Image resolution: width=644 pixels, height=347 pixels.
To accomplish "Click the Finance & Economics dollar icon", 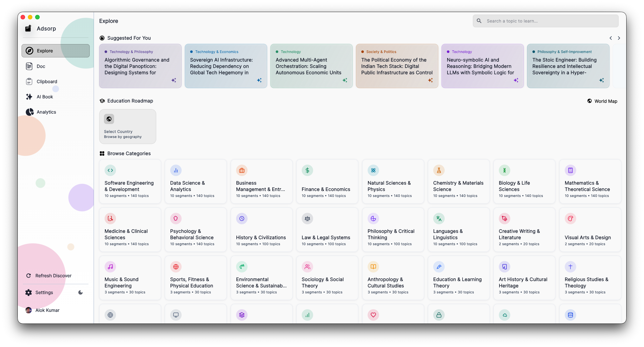I will [x=307, y=170].
